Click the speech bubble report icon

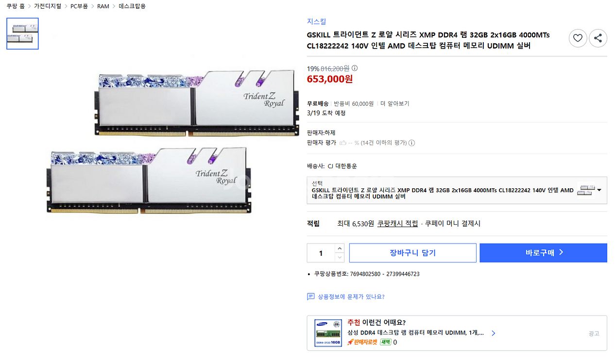(311, 297)
